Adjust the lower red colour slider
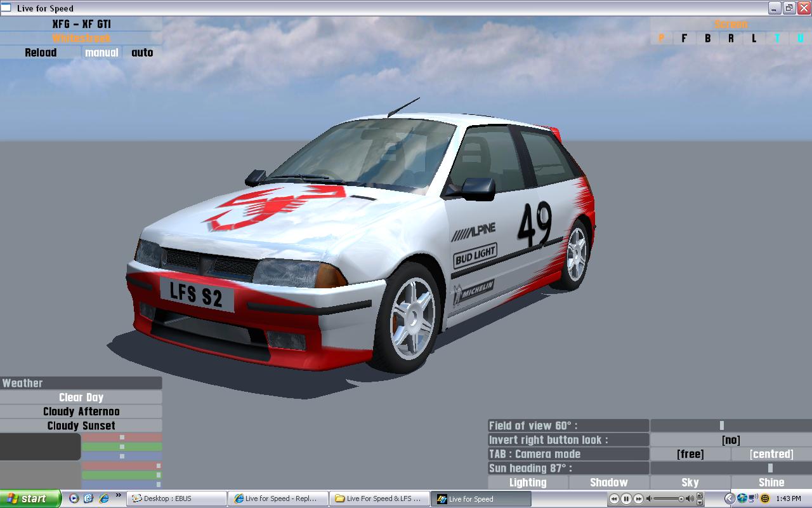The height and width of the screenshot is (508, 812). (x=122, y=465)
